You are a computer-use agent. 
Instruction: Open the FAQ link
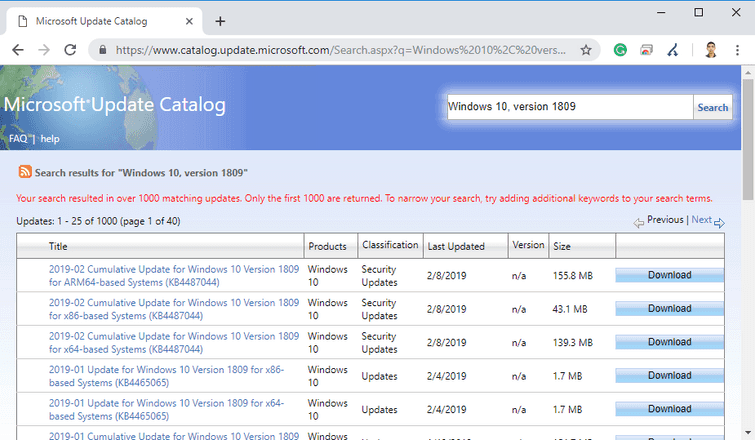coord(18,139)
